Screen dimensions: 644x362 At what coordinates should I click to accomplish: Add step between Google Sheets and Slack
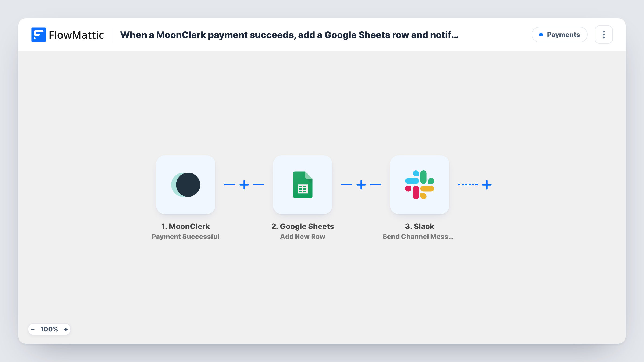tap(361, 185)
